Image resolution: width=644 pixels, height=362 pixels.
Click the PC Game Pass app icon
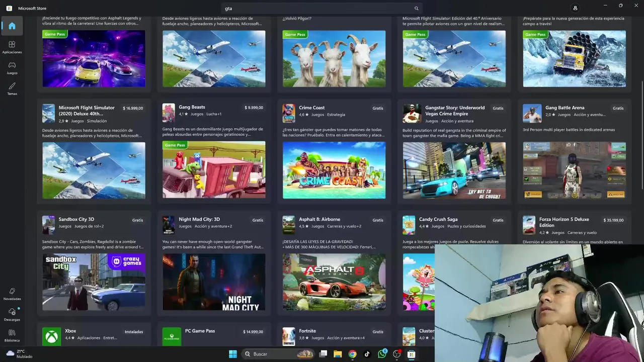coord(172,336)
